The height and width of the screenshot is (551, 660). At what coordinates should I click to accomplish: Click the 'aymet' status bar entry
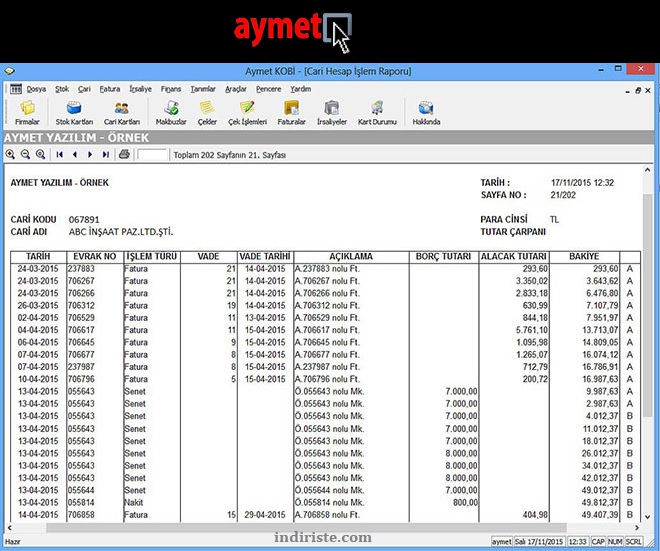pos(502,541)
